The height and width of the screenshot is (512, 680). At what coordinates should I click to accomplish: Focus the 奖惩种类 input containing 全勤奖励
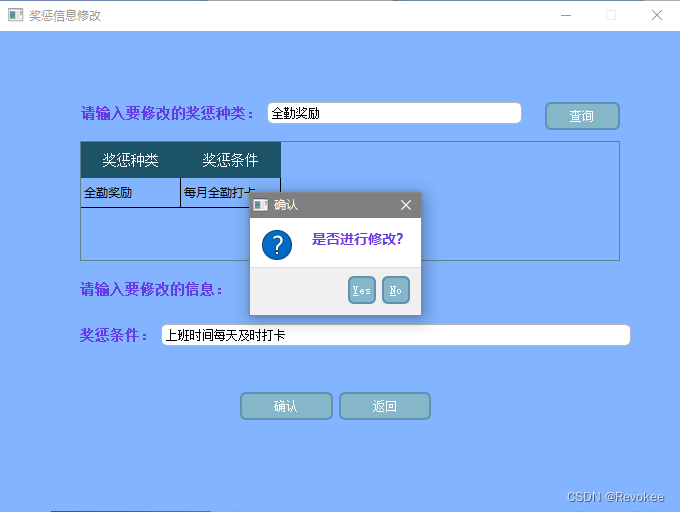(394, 113)
